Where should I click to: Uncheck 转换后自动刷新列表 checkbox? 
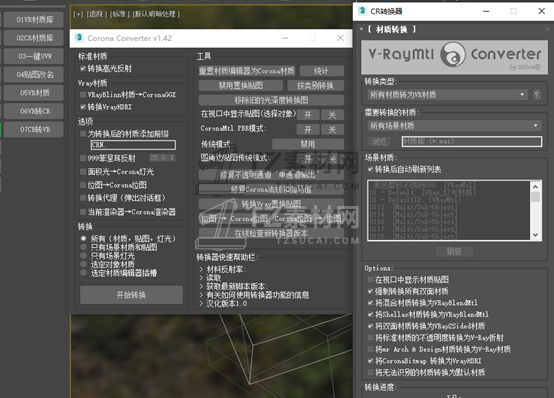pyautogui.click(x=370, y=169)
